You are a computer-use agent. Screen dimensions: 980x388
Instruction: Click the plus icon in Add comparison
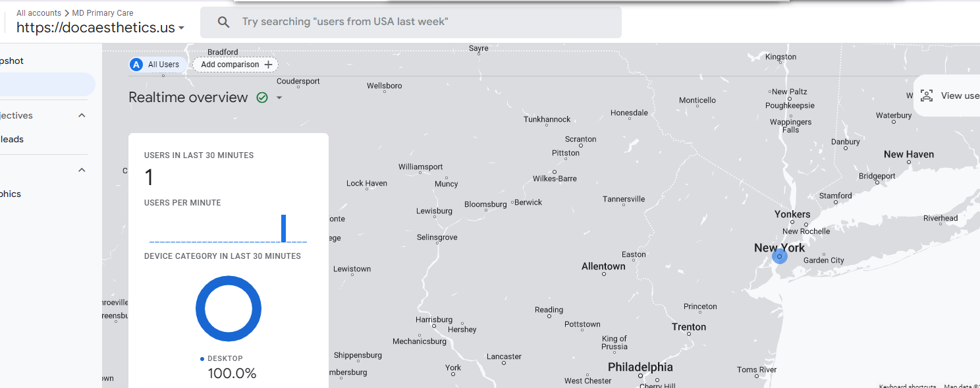coord(268,65)
